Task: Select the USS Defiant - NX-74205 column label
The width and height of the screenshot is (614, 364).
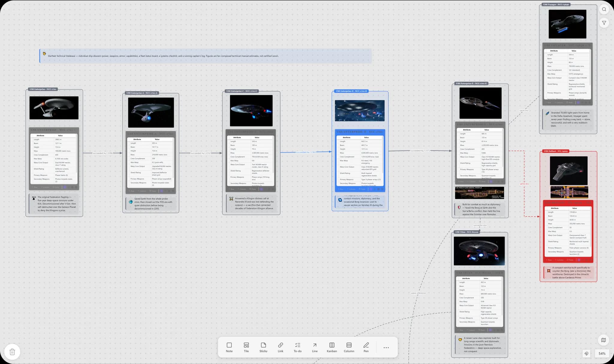Action: (x=556, y=151)
